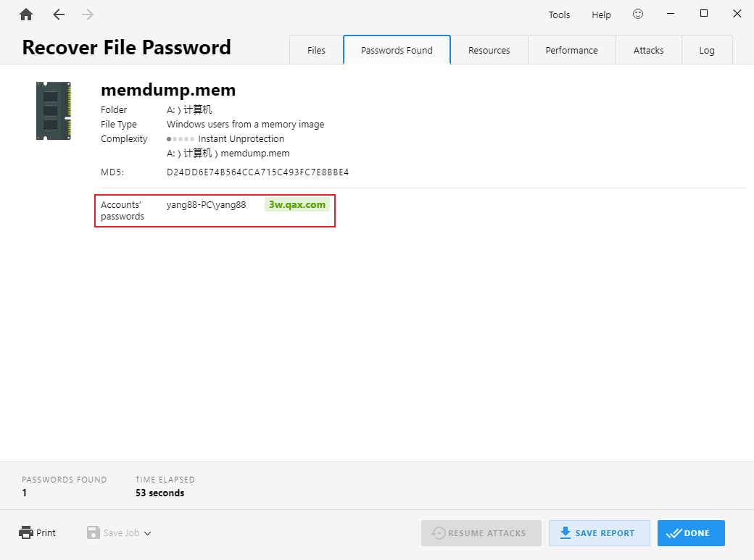Click the memory module file icon
The height and width of the screenshot is (560, 754).
54,111
